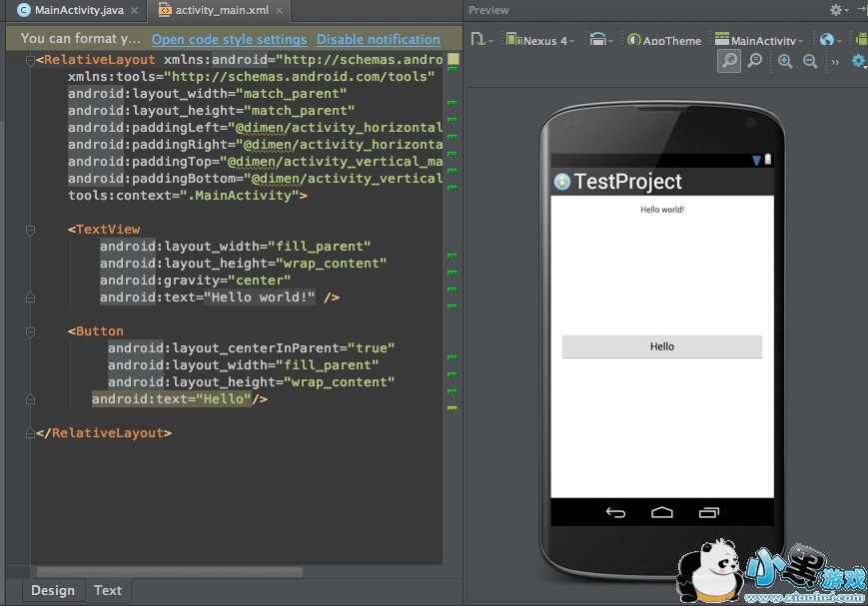The height and width of the screenshot is (606, 868).
Task: Click the Android API version icon
Action: coord(861,40)
